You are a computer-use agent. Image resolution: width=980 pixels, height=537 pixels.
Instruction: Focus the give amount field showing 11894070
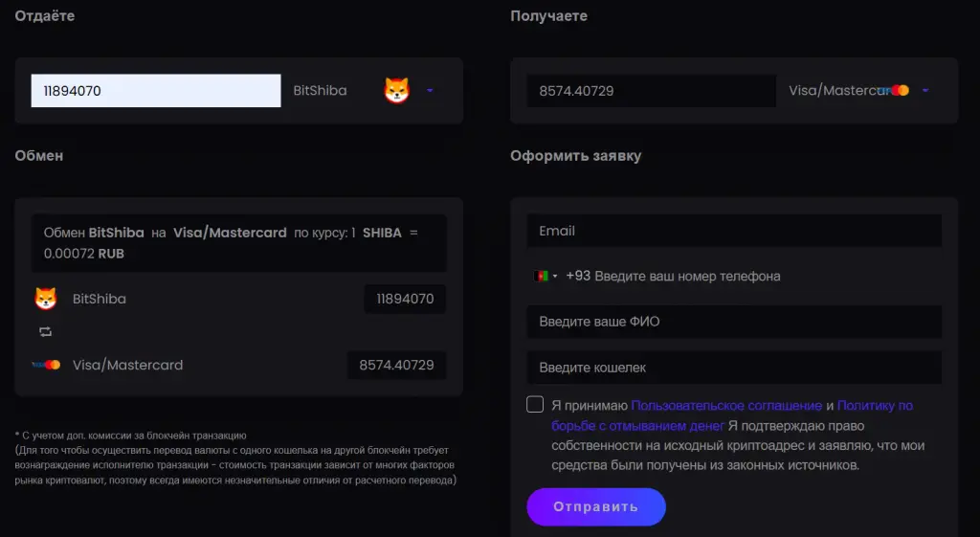click(156, 91)
